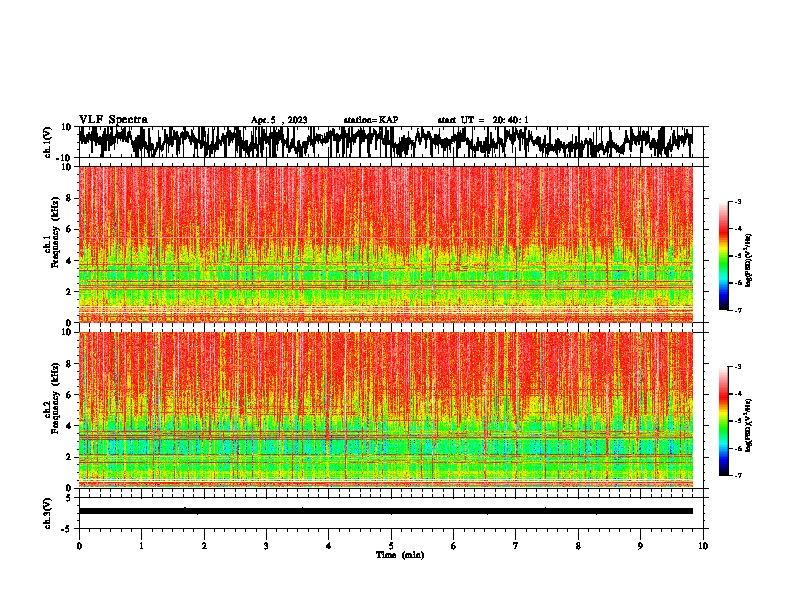
Task: Click the time axis tick label "4"
Action: click(328, 546)
